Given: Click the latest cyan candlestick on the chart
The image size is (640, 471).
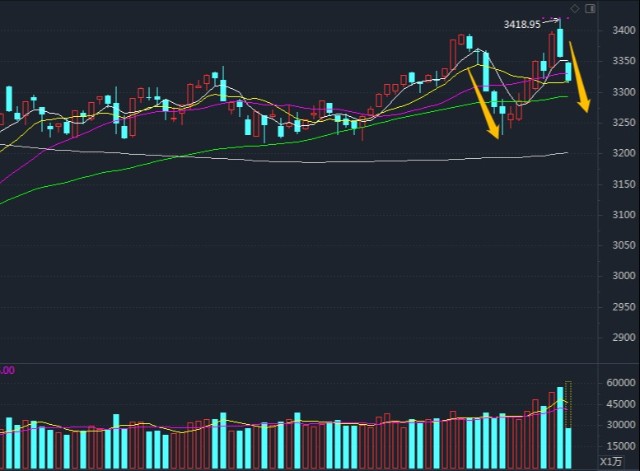Looking at the screenshot, I should [568, 68].
